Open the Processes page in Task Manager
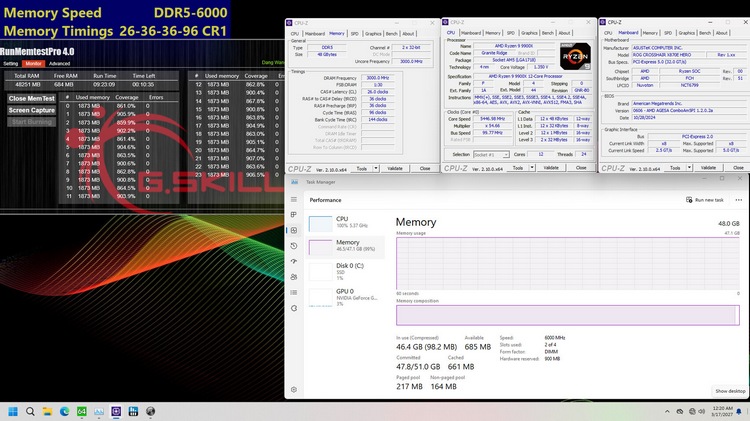Screen dimensions: 750x421 click(294, 215)
